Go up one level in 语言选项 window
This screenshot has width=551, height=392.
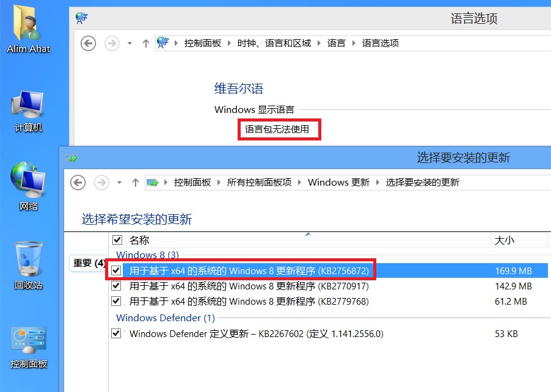tap(146, 43)
